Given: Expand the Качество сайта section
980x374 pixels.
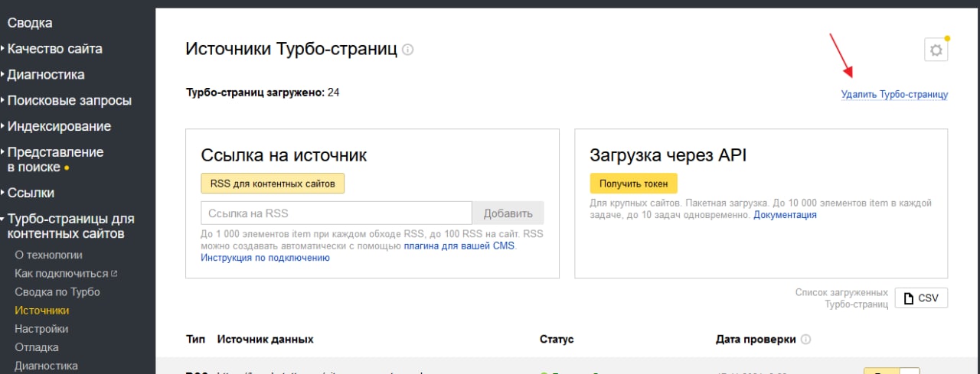Looking at the screenshot, I should coord(54,49).
